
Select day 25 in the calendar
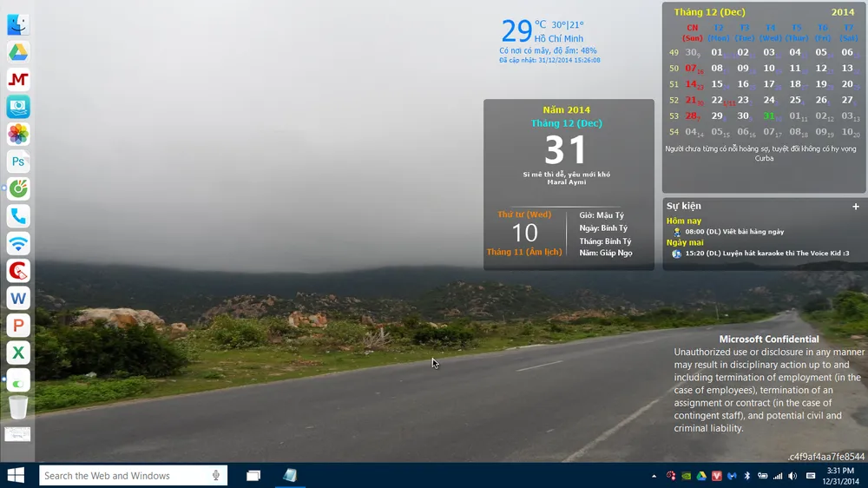(795, 100)
